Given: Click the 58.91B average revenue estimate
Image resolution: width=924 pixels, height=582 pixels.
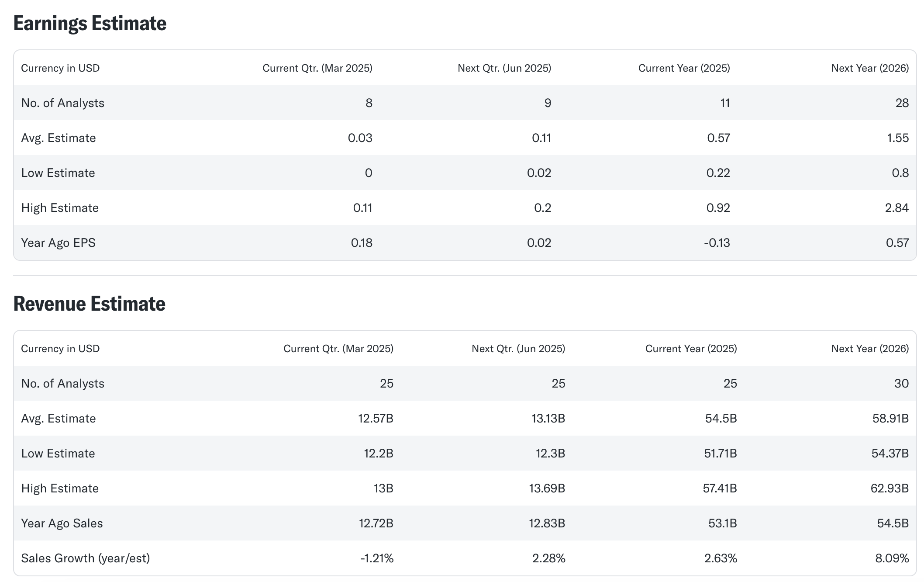Looking at the screenshot, I should [890, 419].
